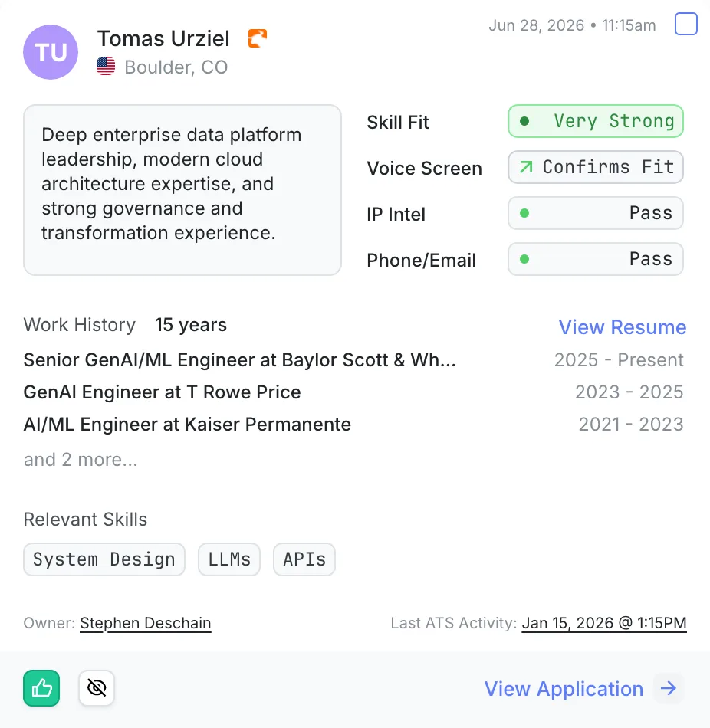Image resolution: width=710 pixels, height=728 pixels.
Task: Click the IP Intel Pass badge
Action: [596, 213]
